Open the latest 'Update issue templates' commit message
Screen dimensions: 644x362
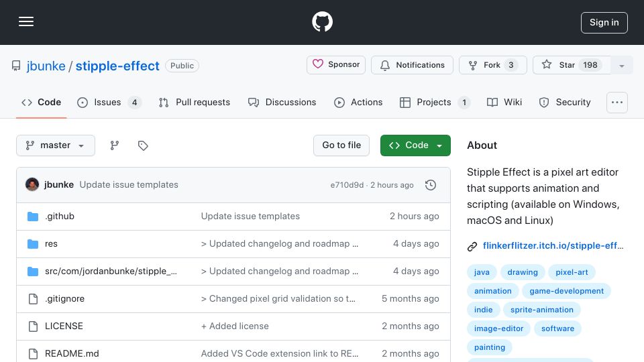[x=129, y=185]
